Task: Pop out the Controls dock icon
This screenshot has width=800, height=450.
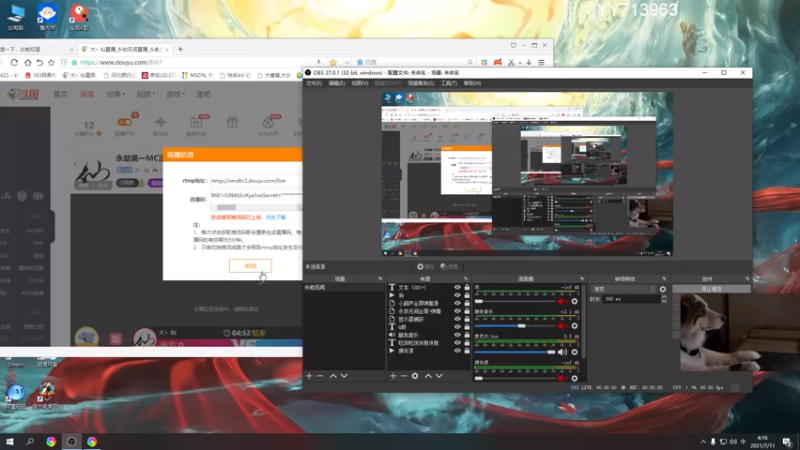Action: tap(747, 279)
